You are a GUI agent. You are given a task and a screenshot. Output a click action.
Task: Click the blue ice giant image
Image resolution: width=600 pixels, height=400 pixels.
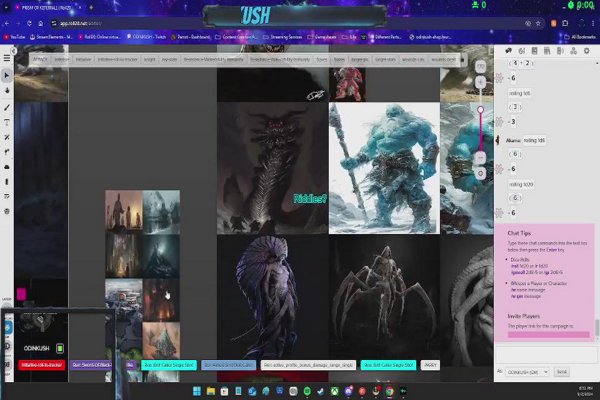[384, 168]
